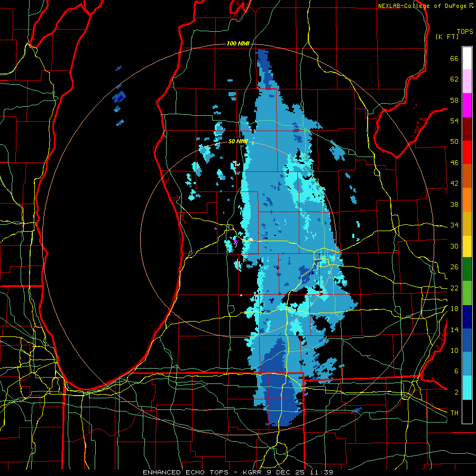This screenshot has width=476, height=476.
Task: Select the 42 legend value
Action: coord(454,184)
